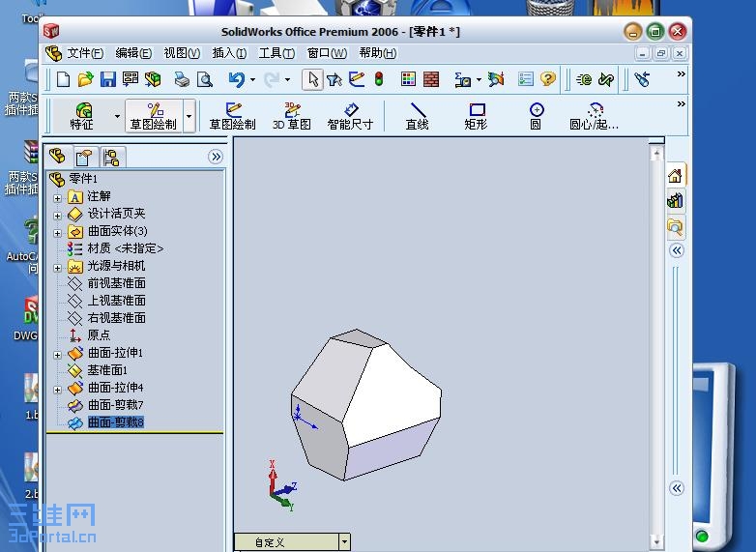Screen dimensions: 756x552
Task: Expand the feature tree panel flyout arrows
Action: coord(216,157)
